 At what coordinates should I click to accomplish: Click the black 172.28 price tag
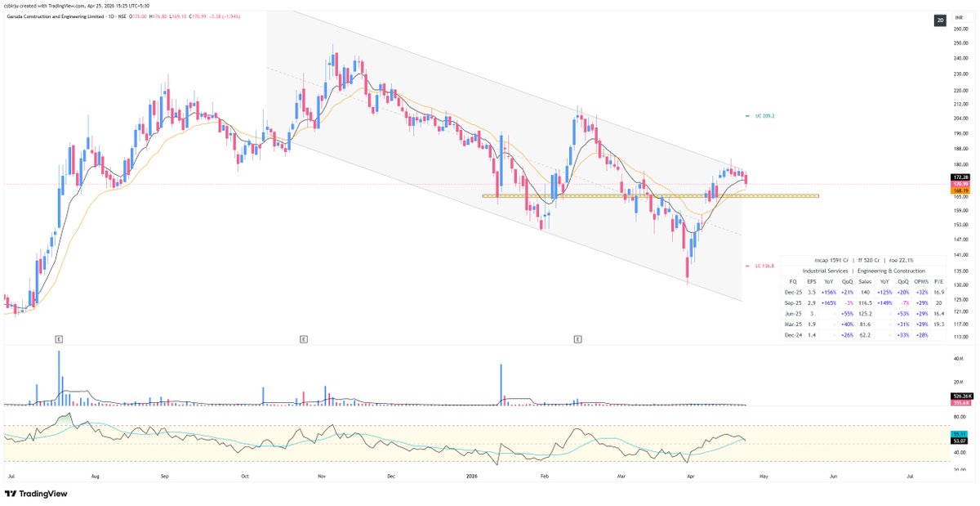(960, 177)
